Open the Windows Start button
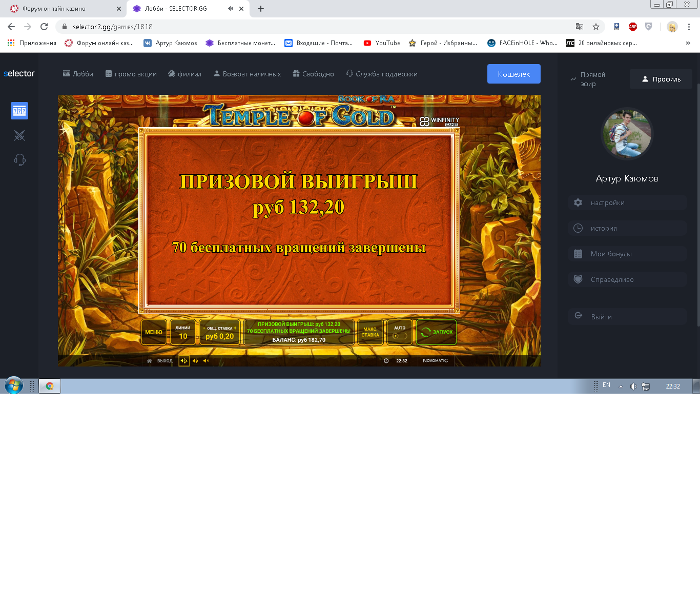 (13, 385)
